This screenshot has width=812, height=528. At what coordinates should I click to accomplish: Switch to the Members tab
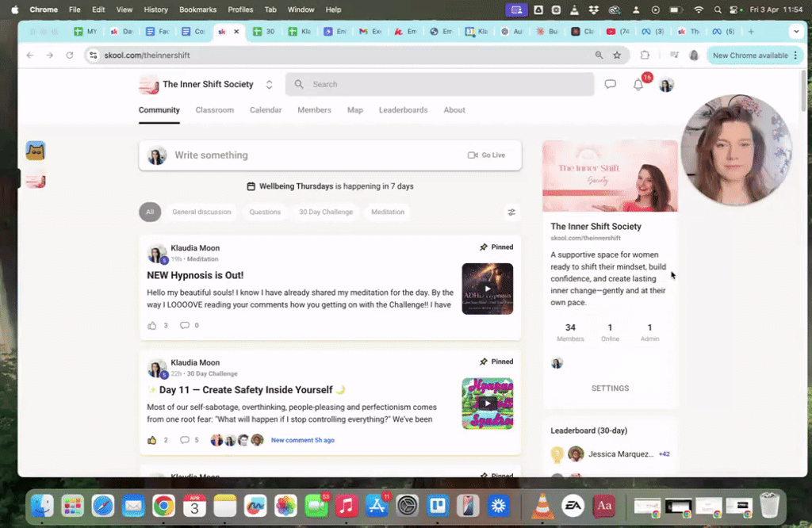point(314,110)
